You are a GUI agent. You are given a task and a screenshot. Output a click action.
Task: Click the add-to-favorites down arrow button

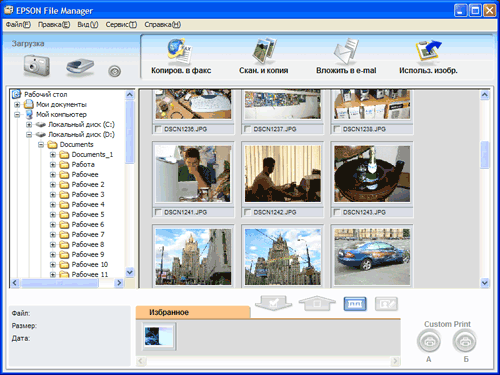[273, 303]
